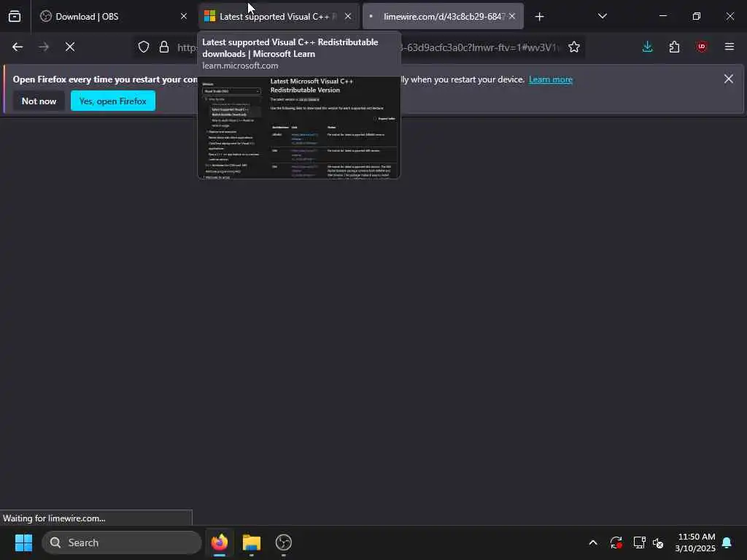747x560 pixels.
Task: Open the downloads panel
Action: tap(648, 47)
